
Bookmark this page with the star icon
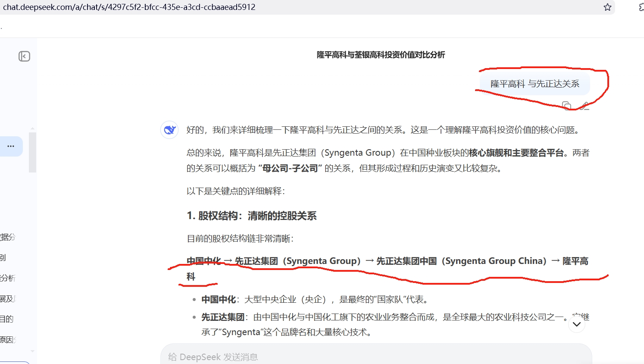pyautogui.click(x=607, y=7)
